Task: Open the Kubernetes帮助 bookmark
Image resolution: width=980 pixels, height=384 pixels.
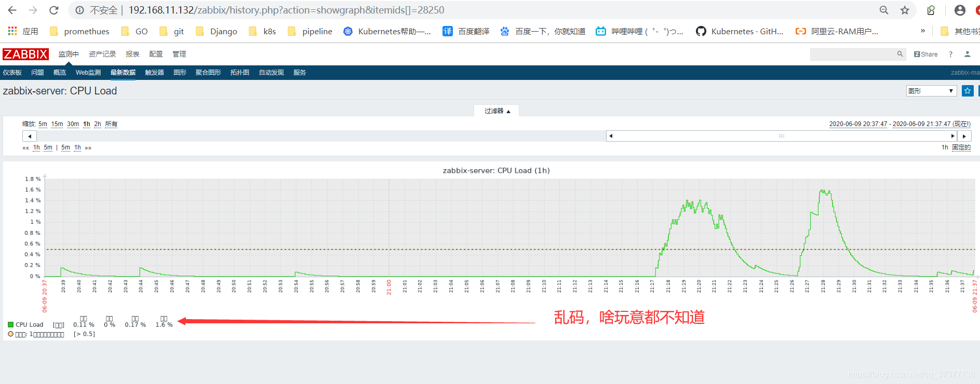Action: (x=387, y=31)
